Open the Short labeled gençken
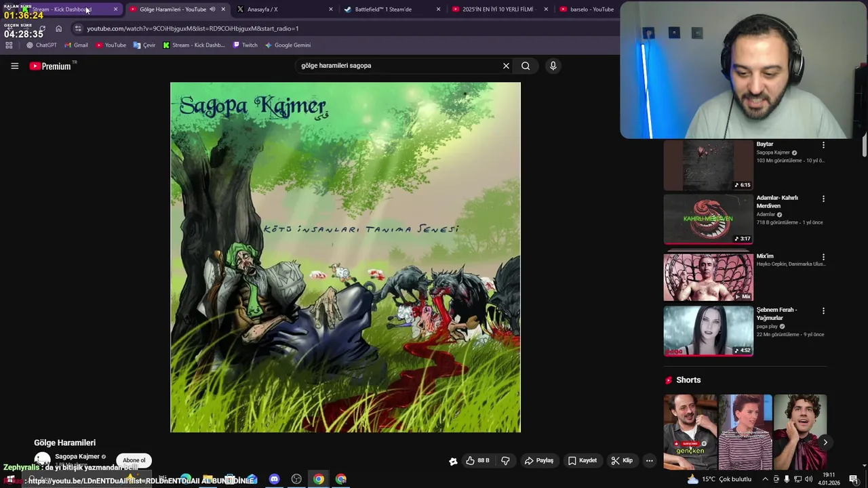This screenshot has width=868, height=488. (x=690, y=432)
